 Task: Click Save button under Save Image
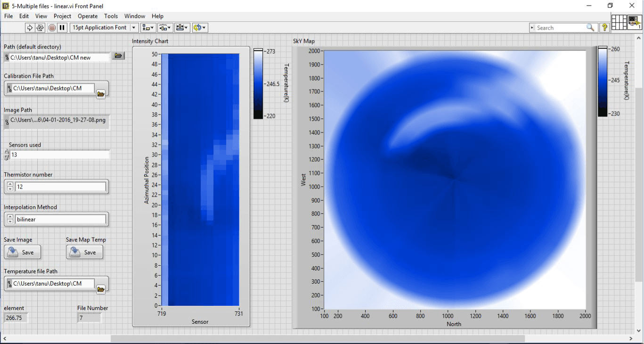[x=22, y=253]
